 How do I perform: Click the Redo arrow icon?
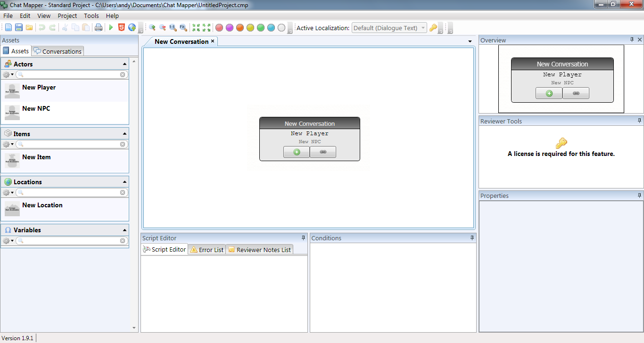click(52, 28)
